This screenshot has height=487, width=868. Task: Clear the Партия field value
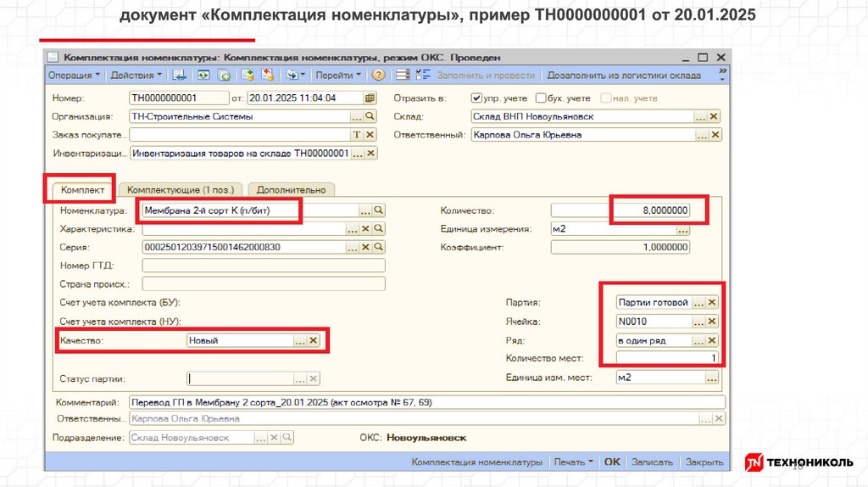click(712, 303)
